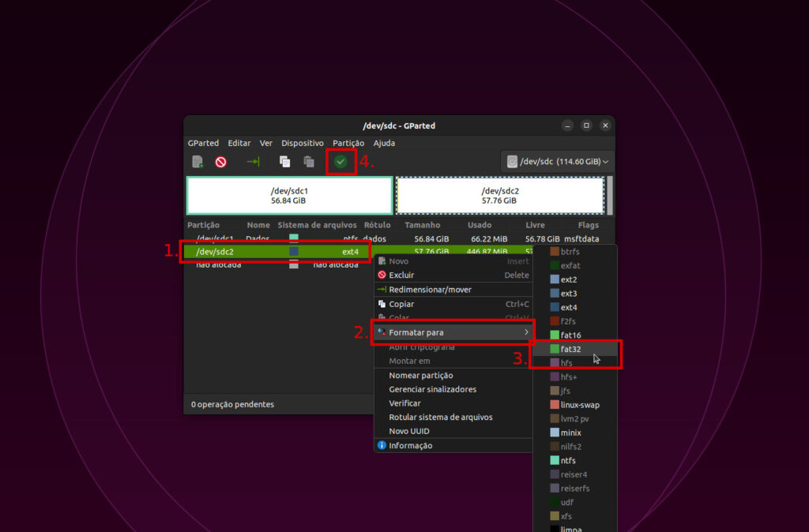Select jfs in the format submenu
Image resolution: width=809 pixels, height=532 pixels.
[x=575, y=391]
